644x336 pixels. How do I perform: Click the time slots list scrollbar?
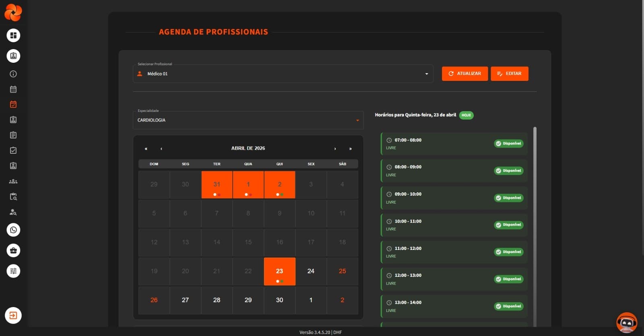tap(535, 225)
